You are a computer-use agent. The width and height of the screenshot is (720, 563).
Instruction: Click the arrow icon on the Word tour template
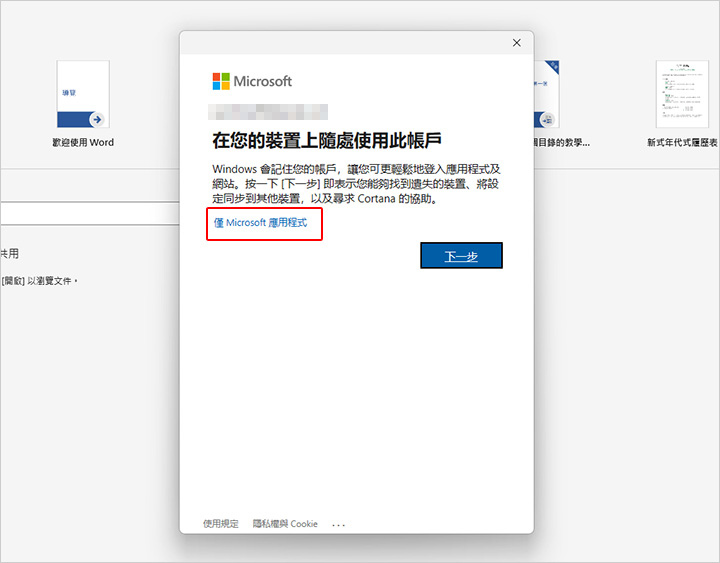coord(97,119)
